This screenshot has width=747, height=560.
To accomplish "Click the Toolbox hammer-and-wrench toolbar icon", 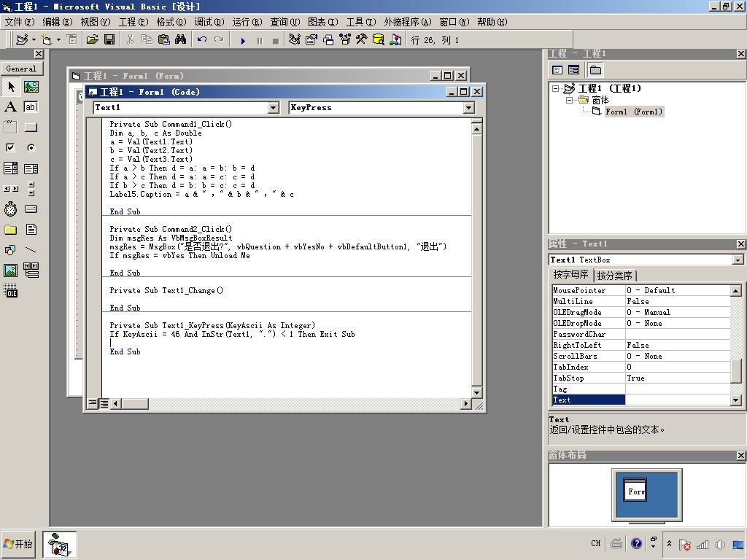I will click(362, 40).
